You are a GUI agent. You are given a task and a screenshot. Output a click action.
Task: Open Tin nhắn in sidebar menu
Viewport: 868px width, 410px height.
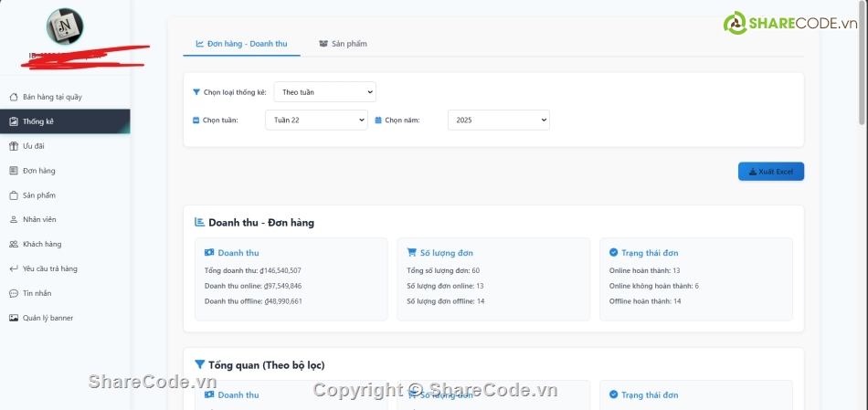click(65, 293)
